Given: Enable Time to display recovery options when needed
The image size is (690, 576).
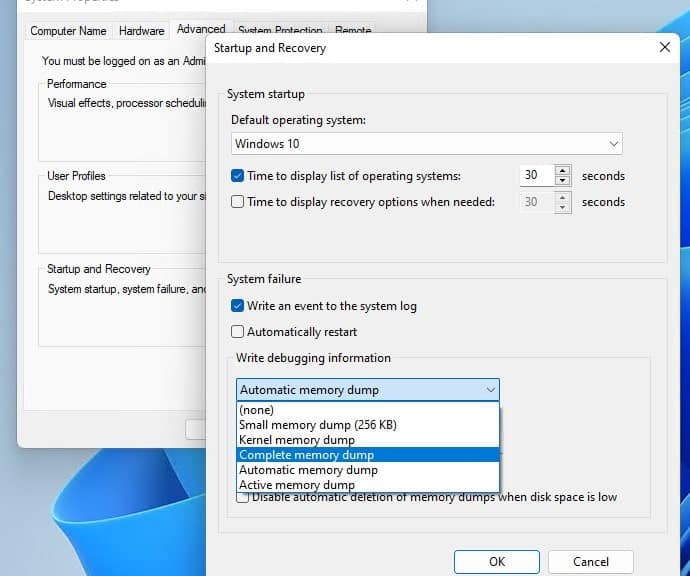Looking at the screenshot, I should click(x=237, y=202).
